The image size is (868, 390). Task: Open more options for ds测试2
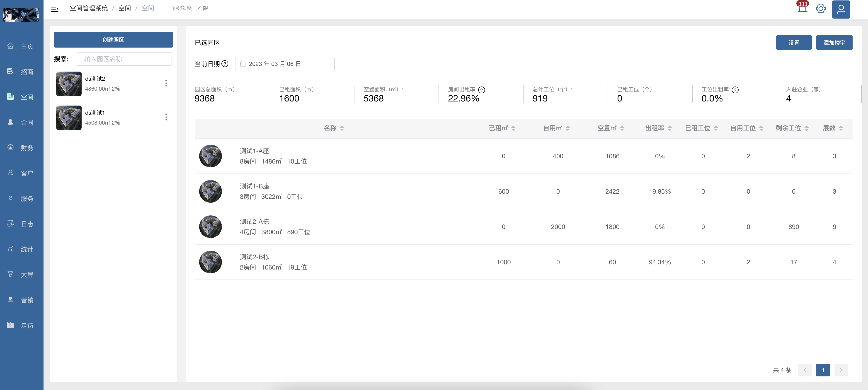pyautogui.click(x=166, y=83)
